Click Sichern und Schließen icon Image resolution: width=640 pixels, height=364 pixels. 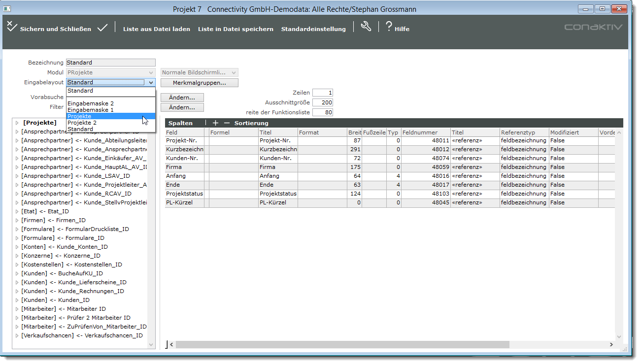tap(12, 27)
